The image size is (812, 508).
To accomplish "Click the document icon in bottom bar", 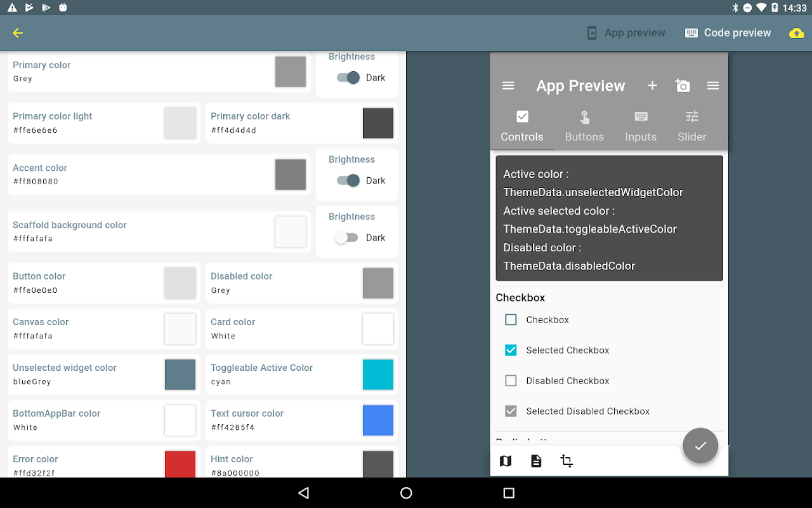I will 536,461.
